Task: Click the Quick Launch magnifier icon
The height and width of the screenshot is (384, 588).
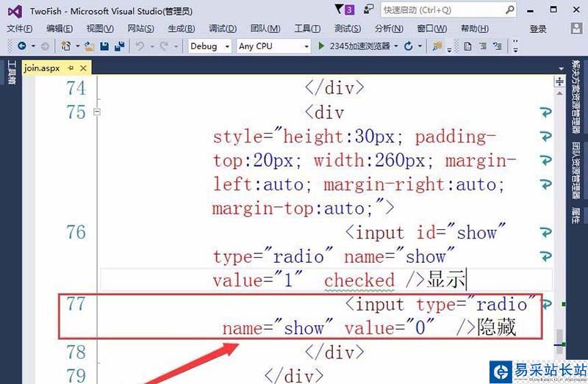Action: (509, 10)
